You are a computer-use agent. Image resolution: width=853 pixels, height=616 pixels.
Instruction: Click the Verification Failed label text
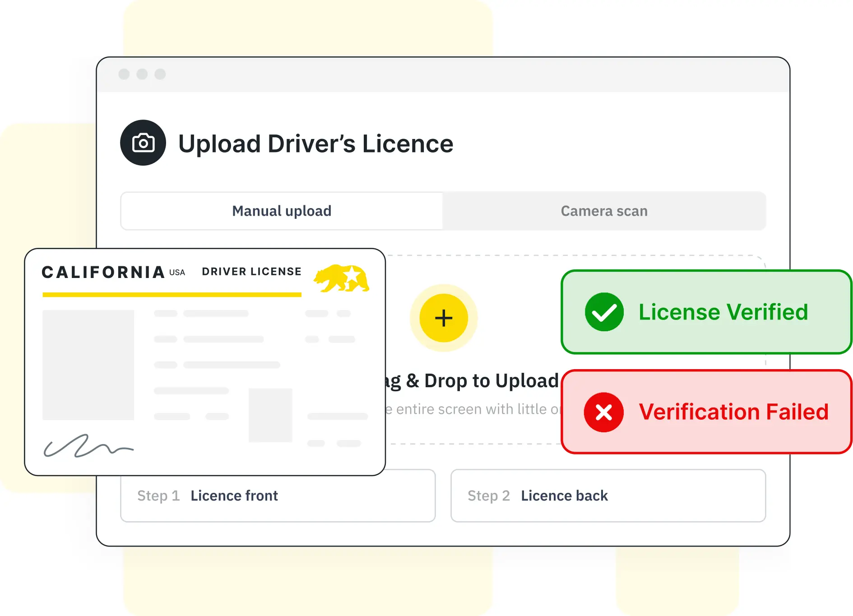[733, 412]
